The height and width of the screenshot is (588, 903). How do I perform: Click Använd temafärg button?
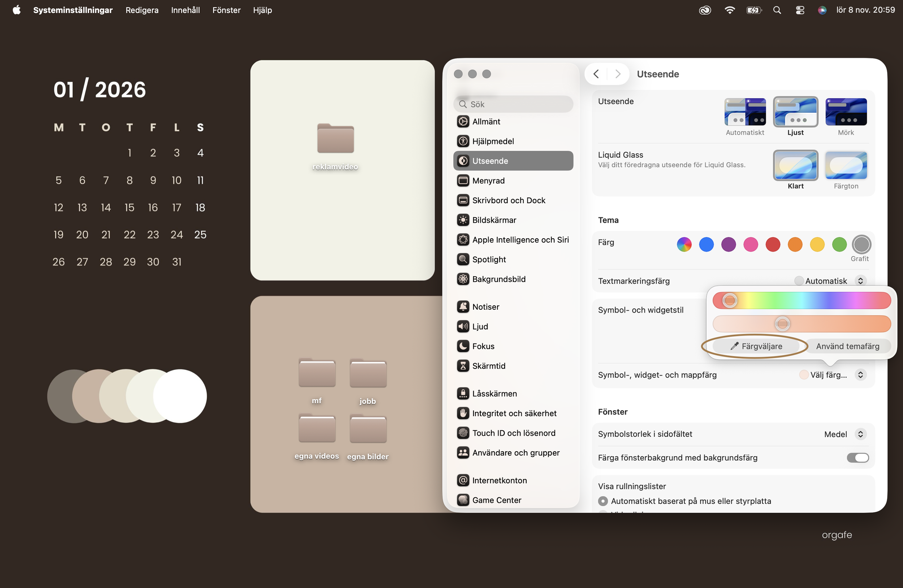(x=847, y=346)
